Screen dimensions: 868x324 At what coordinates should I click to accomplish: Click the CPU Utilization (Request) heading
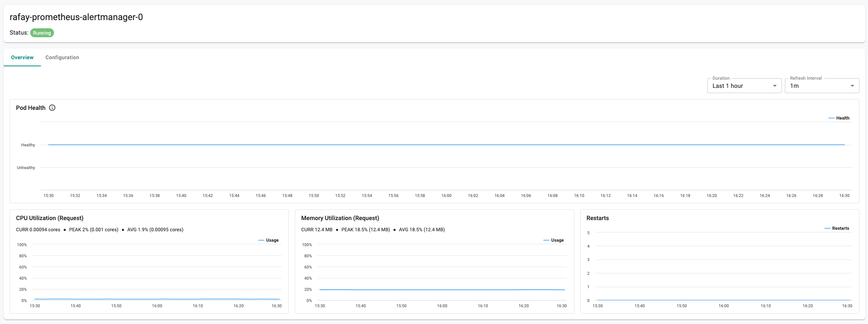(50, 218)
